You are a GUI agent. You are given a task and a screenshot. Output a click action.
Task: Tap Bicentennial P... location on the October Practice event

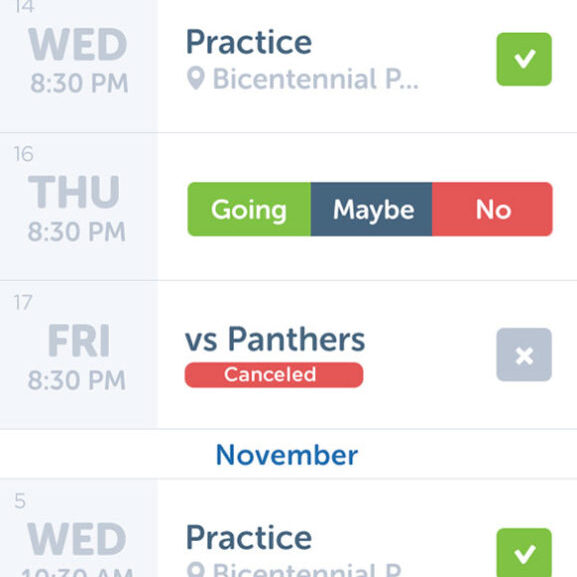coord(316,79)
